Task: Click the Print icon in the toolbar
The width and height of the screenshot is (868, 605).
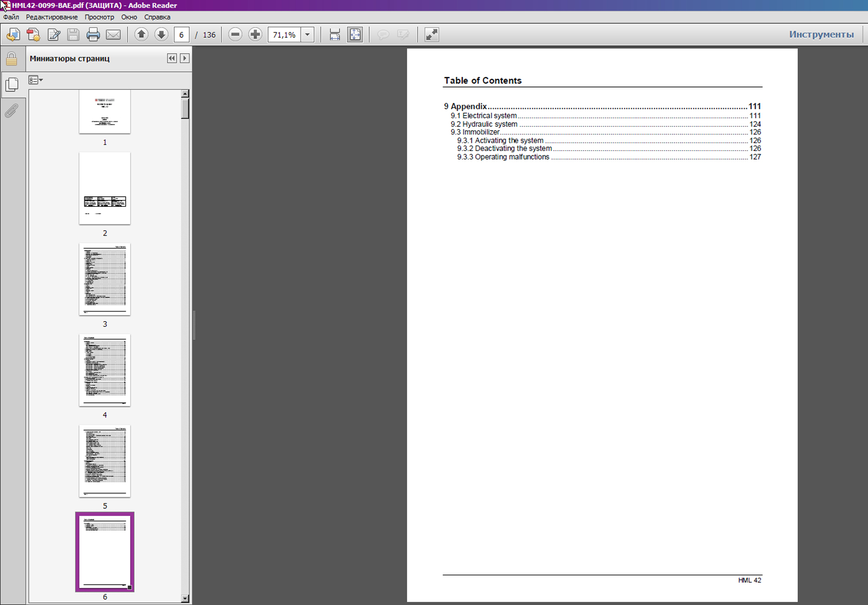Action: tap(93, 35)
